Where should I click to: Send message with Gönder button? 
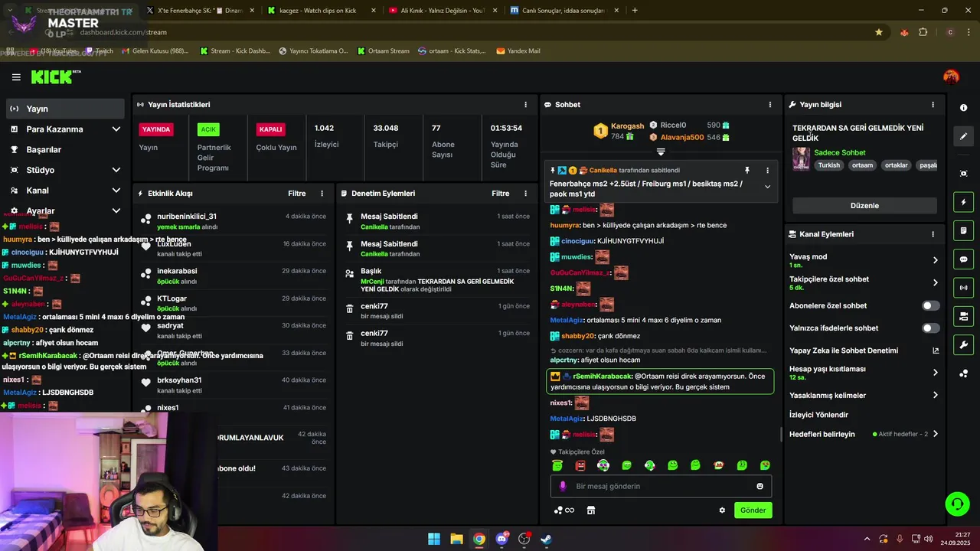tap(753, 510)
